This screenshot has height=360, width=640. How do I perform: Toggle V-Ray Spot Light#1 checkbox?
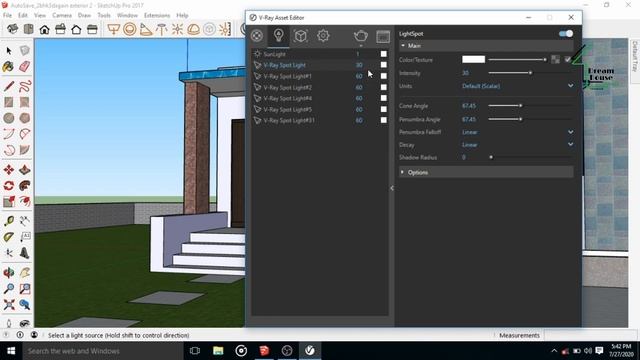pyautogui.click(x=384, y=76)
